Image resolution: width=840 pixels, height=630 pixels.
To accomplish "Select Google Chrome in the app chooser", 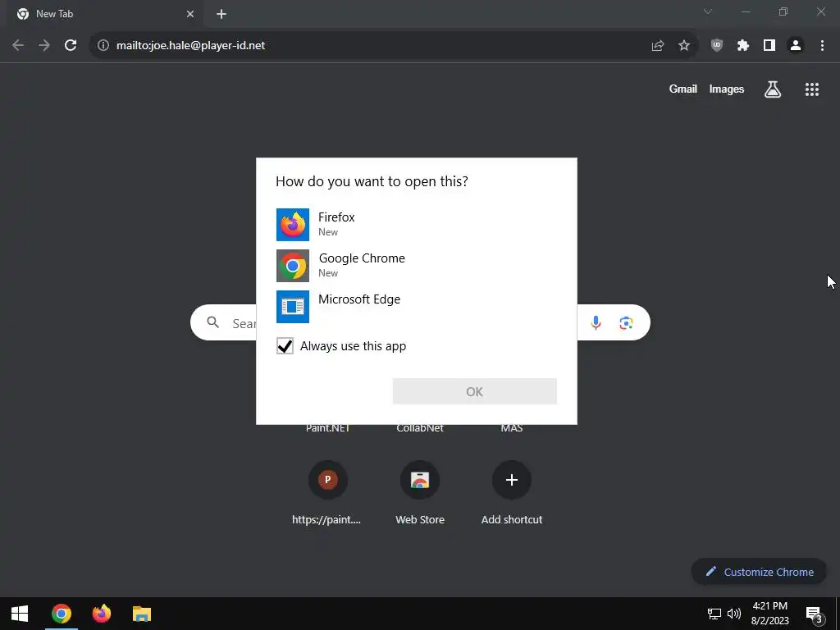I will pos(416,266).
